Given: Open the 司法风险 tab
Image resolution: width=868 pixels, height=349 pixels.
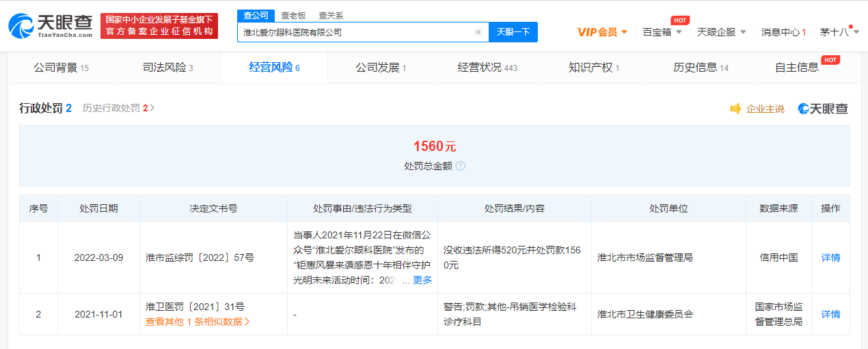Looking at the screenshot, I should point(167,68).
